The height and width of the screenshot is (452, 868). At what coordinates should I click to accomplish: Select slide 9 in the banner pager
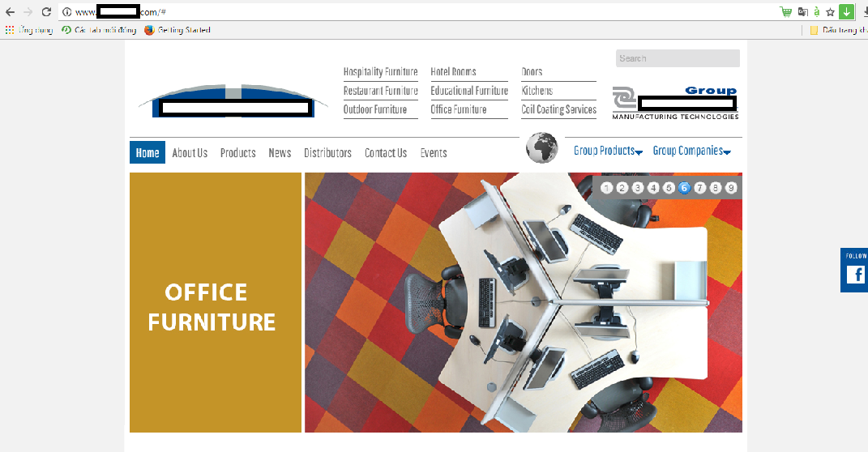pos(731,188)
